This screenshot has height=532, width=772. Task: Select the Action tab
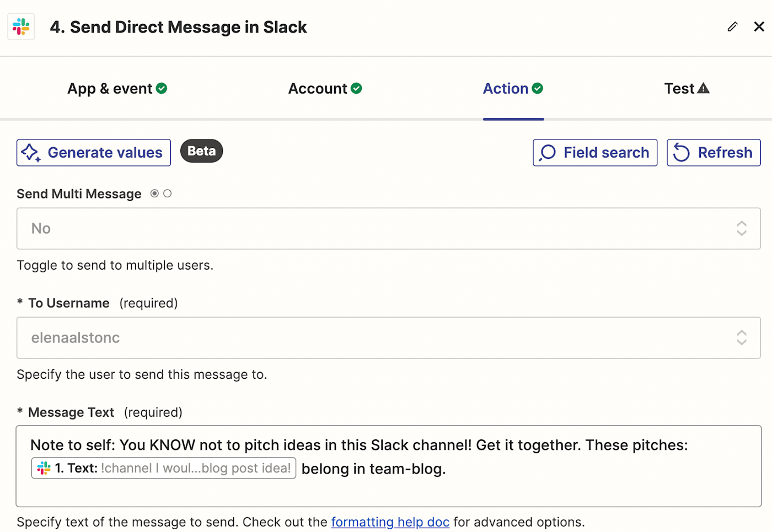coord(513,89)
